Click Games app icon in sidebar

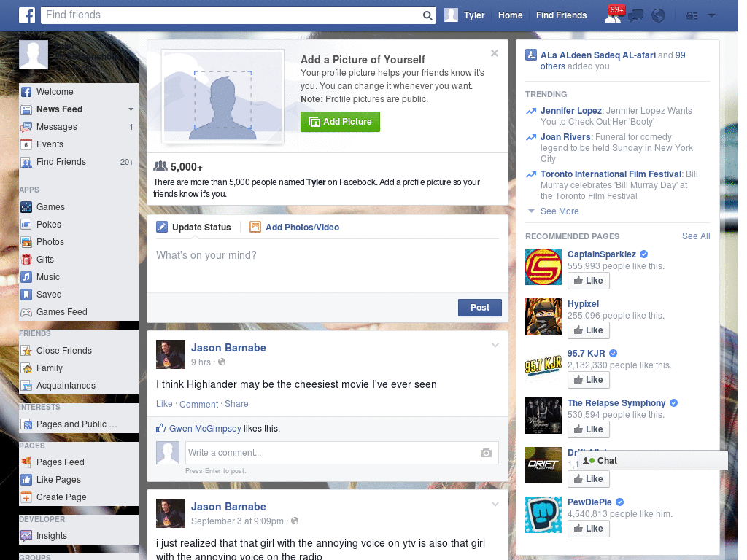[x=26, y=207]
